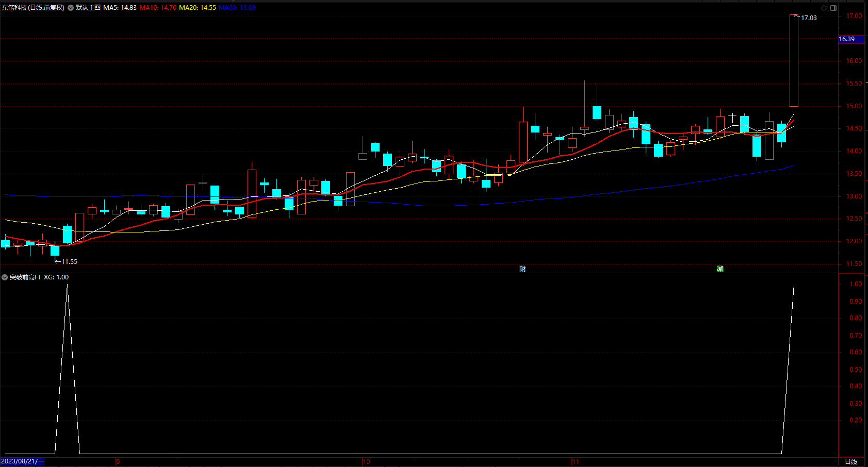
Task: Click the 突破前高FT indicator name
Action: pyautogui.click(x=25, y=277)
